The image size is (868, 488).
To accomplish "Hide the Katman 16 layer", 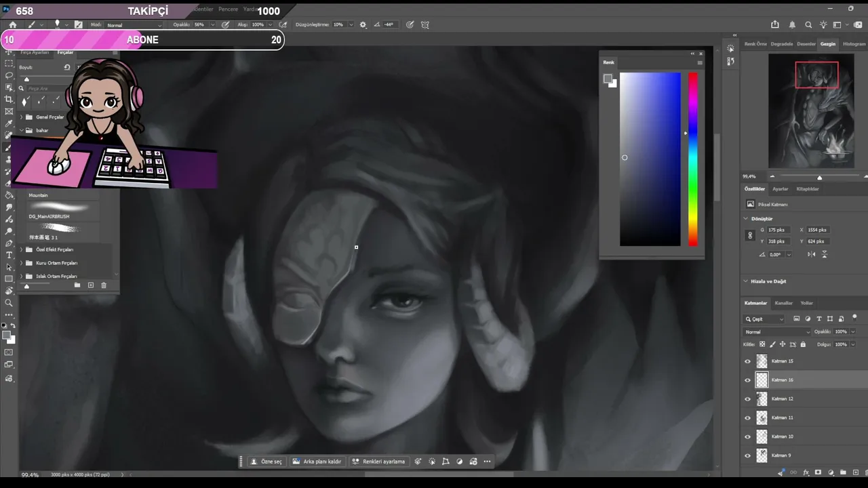I will [x=748, y=380].
